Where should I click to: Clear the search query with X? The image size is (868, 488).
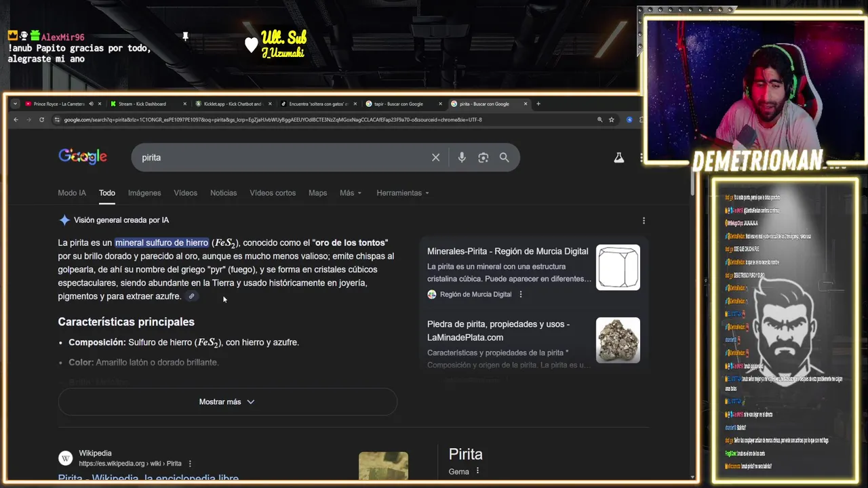tap(436, 157)
